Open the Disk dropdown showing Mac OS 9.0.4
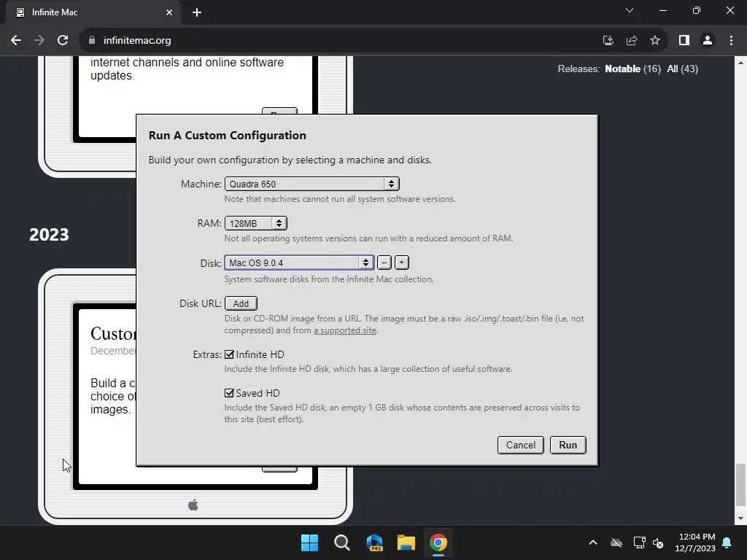The height and width of the screenshot is (560, 747). [298, 262]
